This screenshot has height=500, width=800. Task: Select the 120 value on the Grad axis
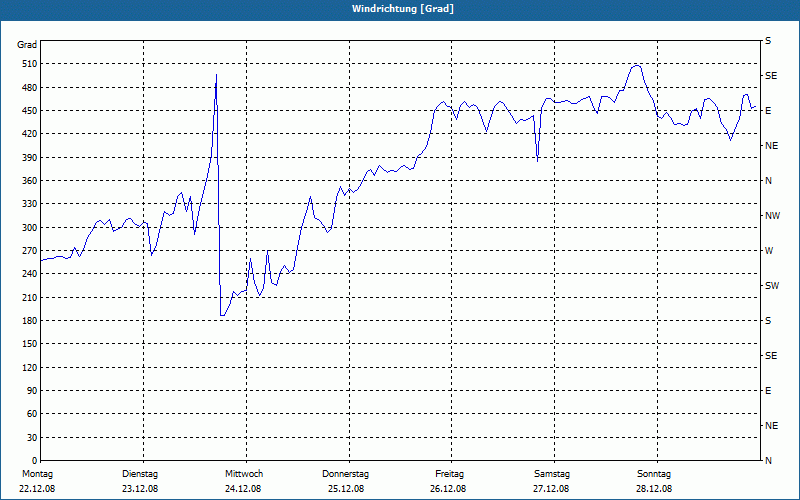coord(30,367)
